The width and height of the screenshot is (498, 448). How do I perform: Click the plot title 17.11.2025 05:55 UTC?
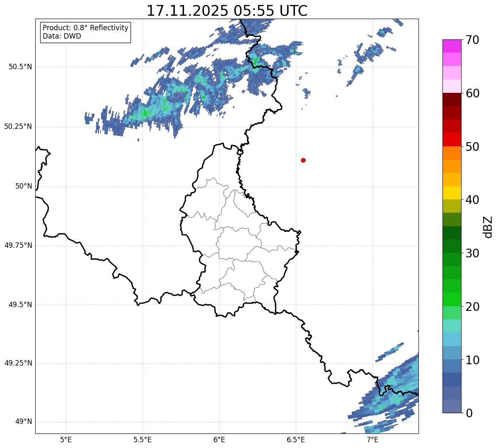coord(227,10)
